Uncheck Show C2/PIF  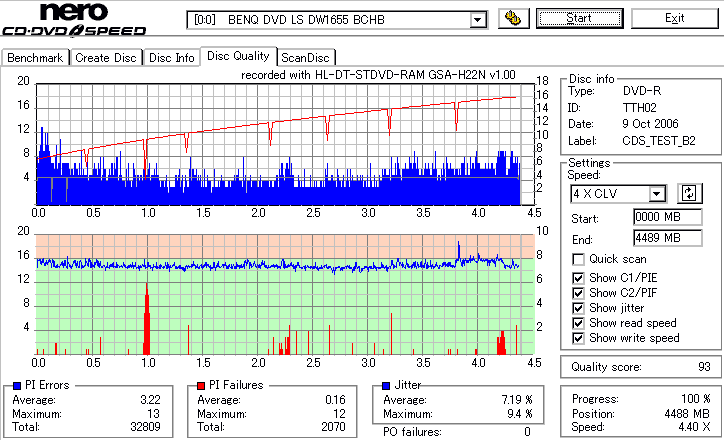pos(578,293)
